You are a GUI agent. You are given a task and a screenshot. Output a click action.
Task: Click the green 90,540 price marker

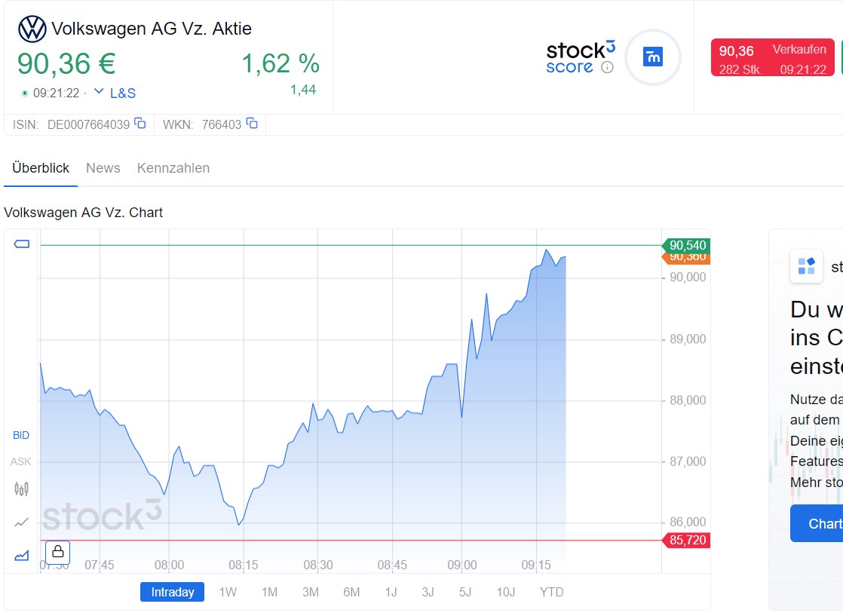(687, 245)
